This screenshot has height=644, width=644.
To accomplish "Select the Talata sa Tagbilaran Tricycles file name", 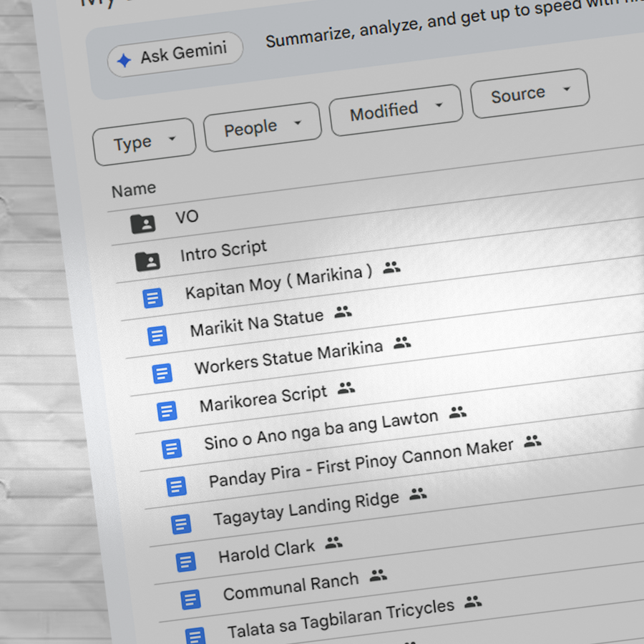I will click(x=341, y=618).
